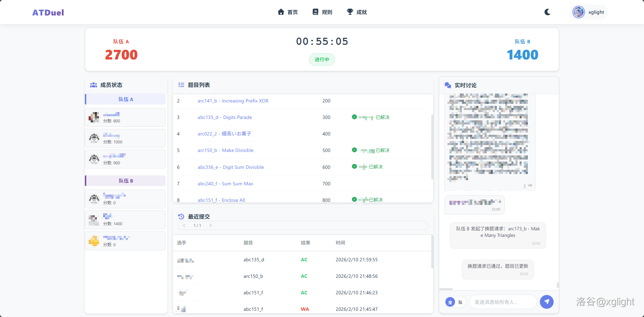Click the rules book icon for 规则
This screenshot has height=317, width=644.
click(x=315, y=12)
